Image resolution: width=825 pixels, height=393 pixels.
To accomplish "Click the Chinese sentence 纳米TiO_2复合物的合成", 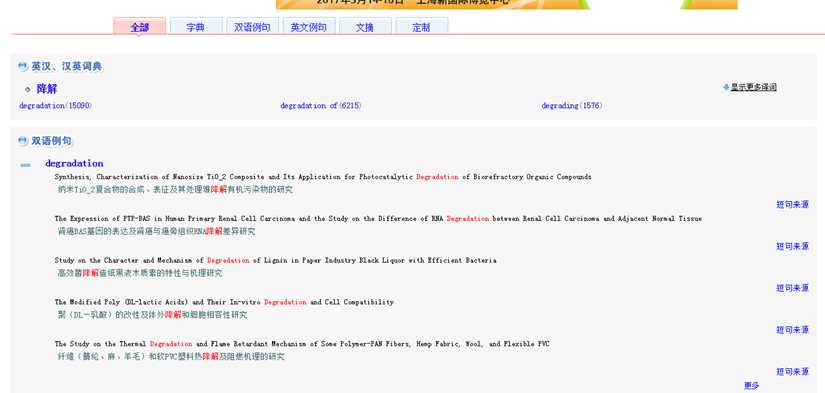I will 175,189.
